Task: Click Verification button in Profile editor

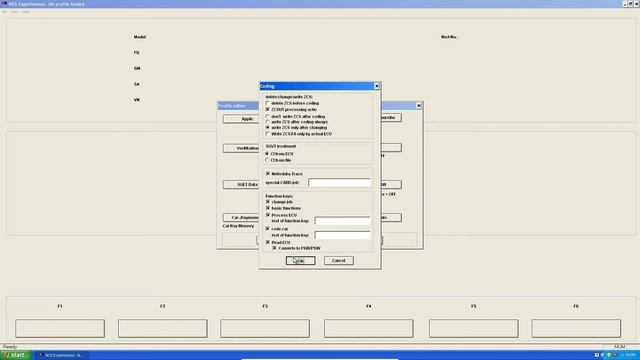Action: [x=241, y=148]
